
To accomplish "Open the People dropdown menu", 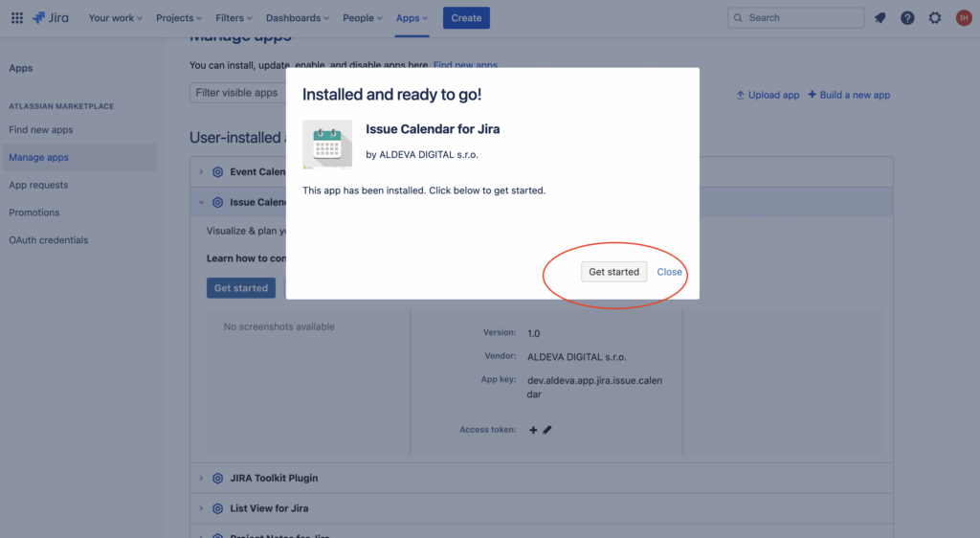I will pos(362,18).
